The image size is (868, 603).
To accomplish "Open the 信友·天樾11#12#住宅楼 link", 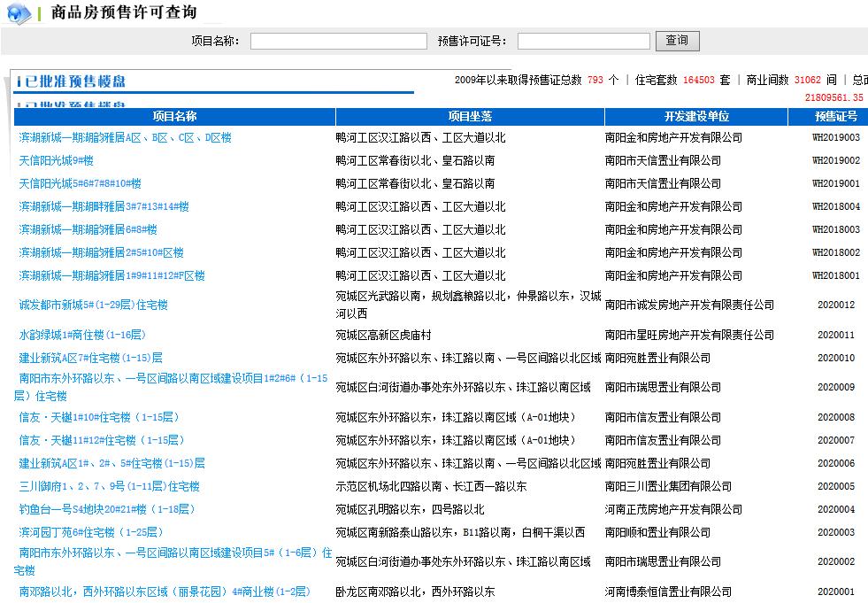I will (x=102, y=440).
